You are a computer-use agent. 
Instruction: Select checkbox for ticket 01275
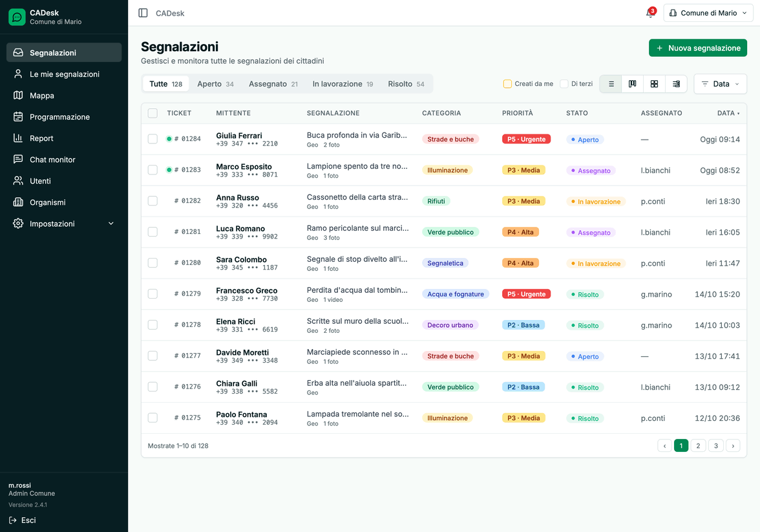(153, 418)
